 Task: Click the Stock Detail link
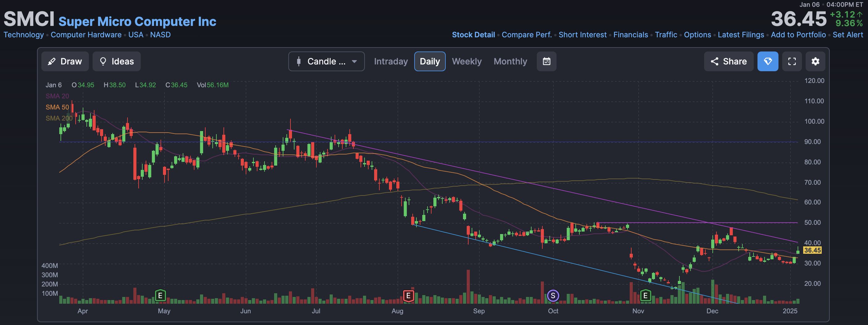[473, 35]
